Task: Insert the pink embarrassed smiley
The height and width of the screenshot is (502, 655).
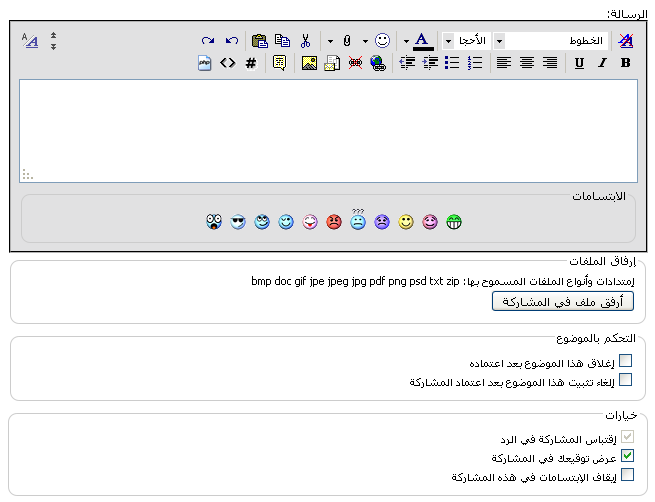Action: point(430,222)
